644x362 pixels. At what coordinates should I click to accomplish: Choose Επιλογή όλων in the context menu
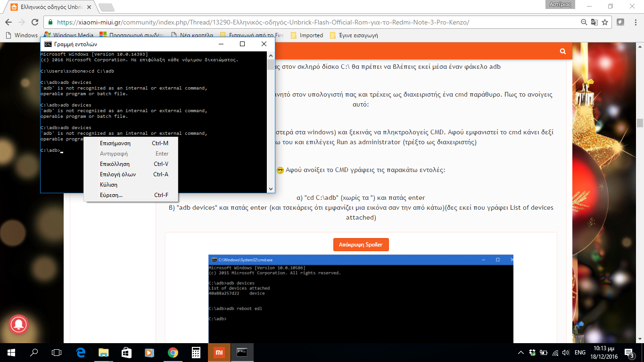[x=117, y=174]
